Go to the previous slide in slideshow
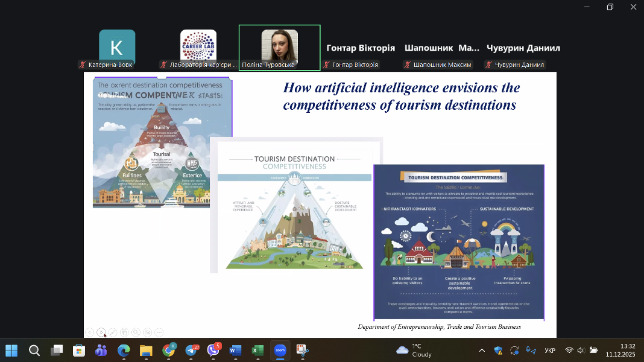The image size is (644, 362). 90,332
